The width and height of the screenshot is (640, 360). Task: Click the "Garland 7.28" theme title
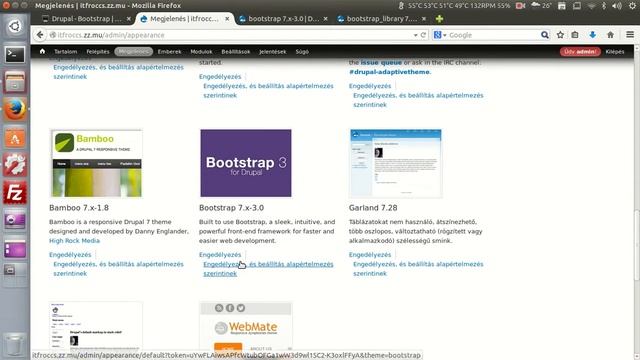[x=373, y=208]
